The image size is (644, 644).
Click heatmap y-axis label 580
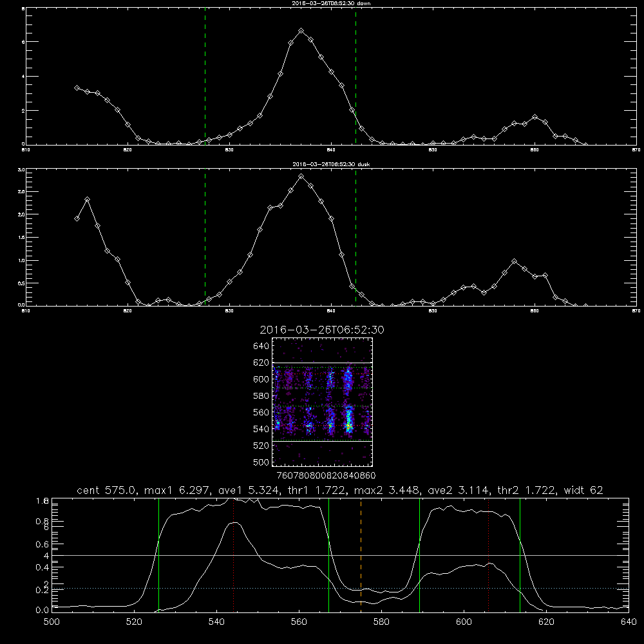(x=261, y=396)
